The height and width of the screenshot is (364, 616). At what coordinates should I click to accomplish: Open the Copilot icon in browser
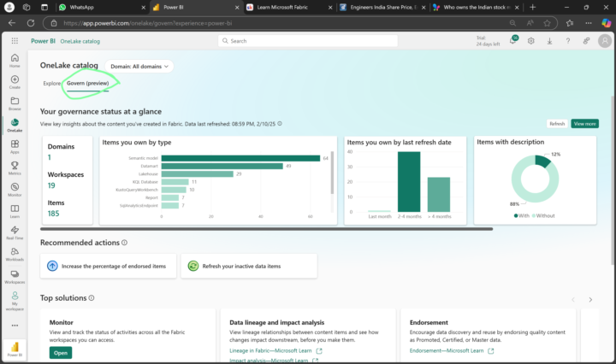[x=607, y=23]
